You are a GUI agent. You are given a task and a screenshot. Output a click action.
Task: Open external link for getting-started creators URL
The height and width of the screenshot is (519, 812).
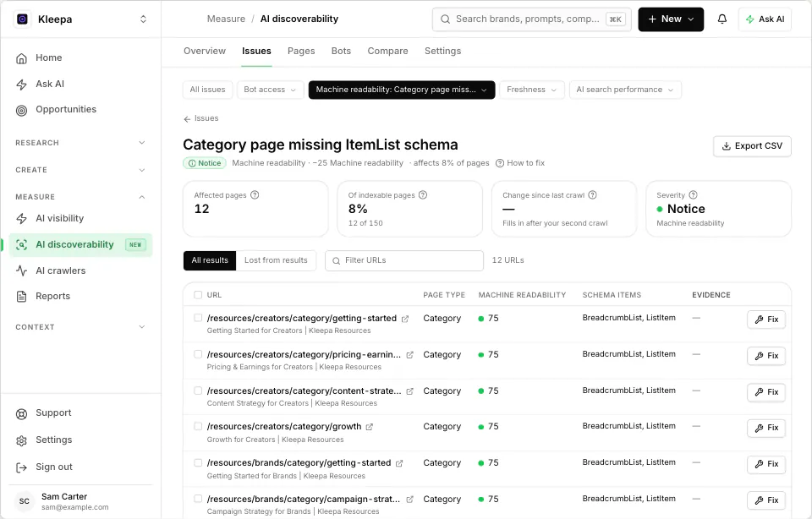[x=405, y=319]
